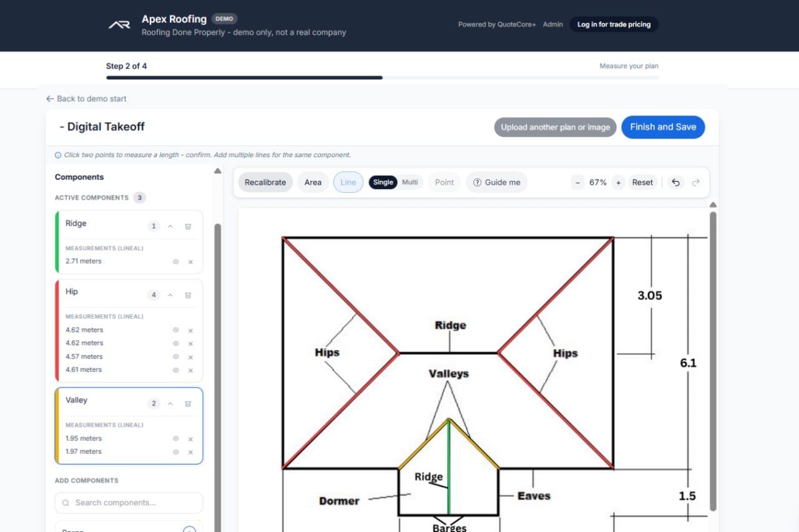Delete the Ridge component with its trash icon
The image size is (799, 532).
[x=188, y=226]
